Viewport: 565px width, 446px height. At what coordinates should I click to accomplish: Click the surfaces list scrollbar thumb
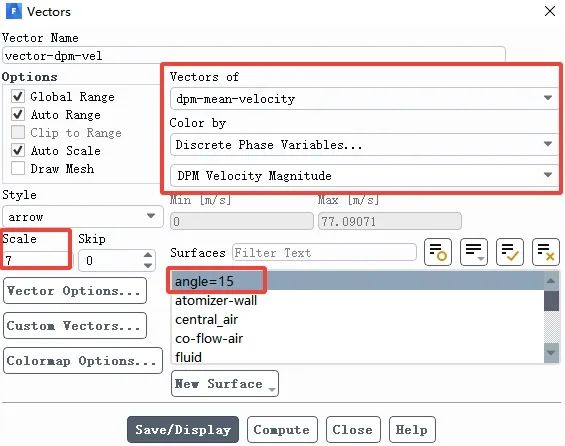(x=551, y=300)
